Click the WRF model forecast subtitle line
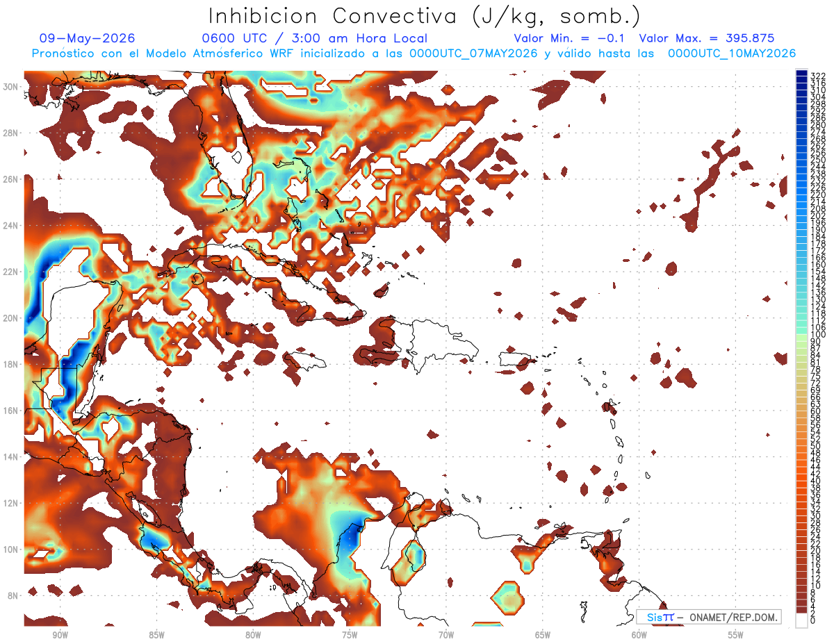 pos(414,53)
